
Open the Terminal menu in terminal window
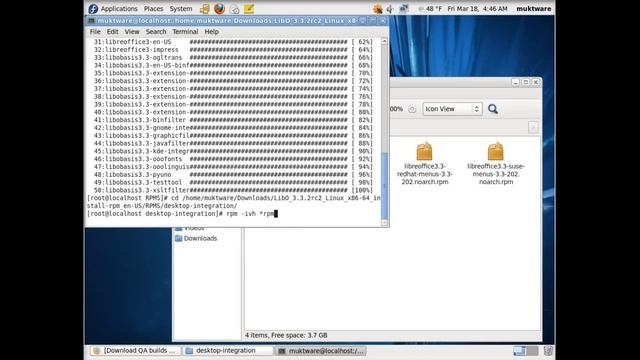[x=185, y=31]
